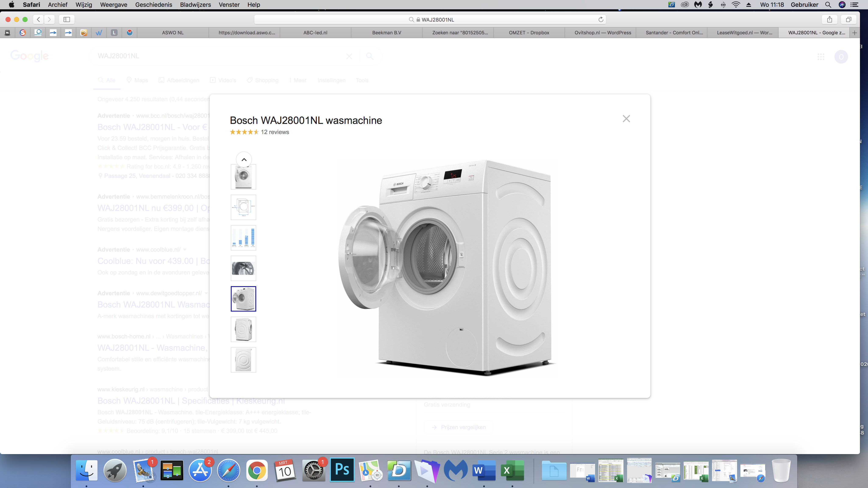Image resolution: width=868 pixels, height=488 pixels.
Task: Switch to the Beekman B.V tab
Action: click(387, 33)
